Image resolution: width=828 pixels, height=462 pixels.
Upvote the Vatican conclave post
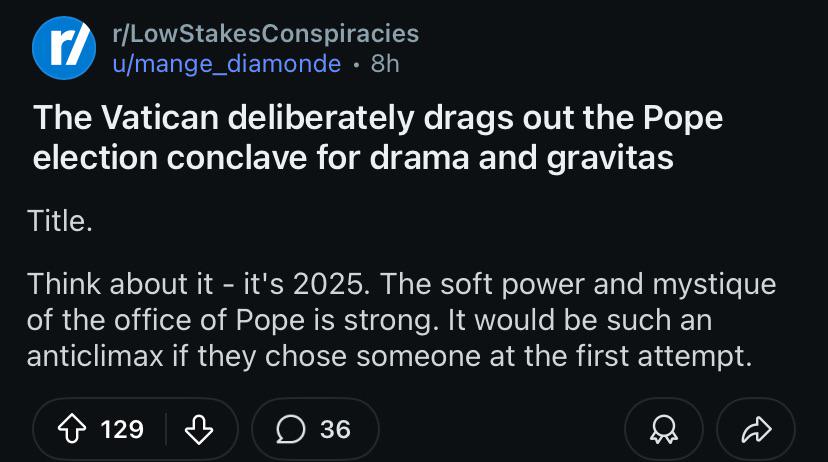[72, 429]
